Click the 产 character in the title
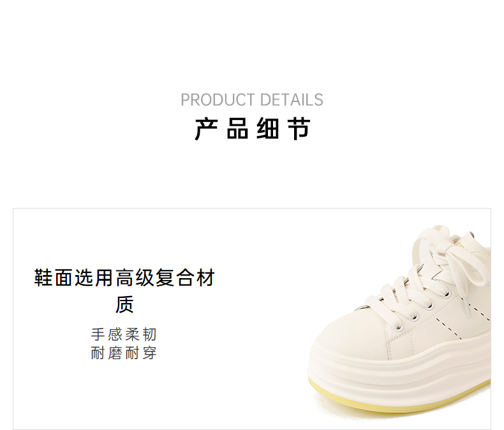The height and width of the screenshot is (430, 504). point(206,129)
